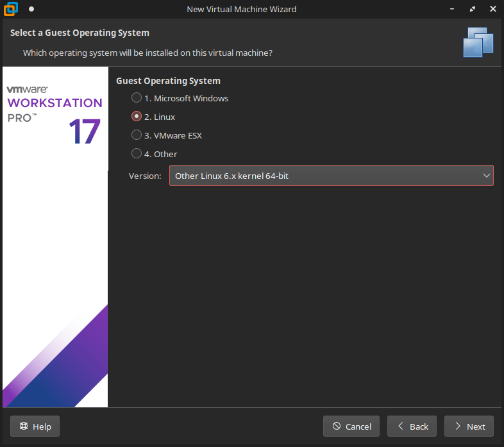Viewport: 504px width, 447px height.
Task: Click the VMware Workstation Pro 17 logo banner
Action: tap(55, 115)
